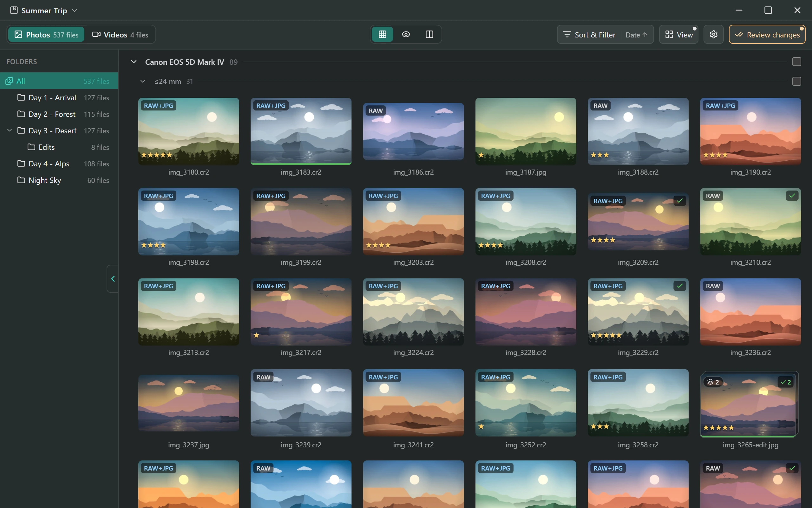Switch to eye preview mode
The image size is (812, 508).
pyautogui.click(x=406, y=35)
